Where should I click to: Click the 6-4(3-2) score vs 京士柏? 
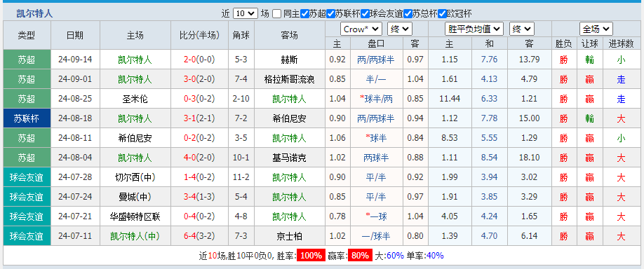(x=200, y=236)
